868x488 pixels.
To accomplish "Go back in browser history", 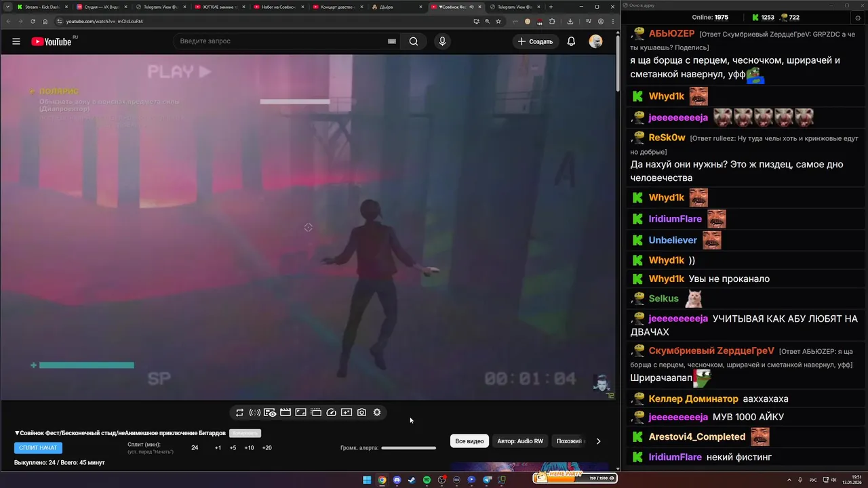I will pos(8,21).
